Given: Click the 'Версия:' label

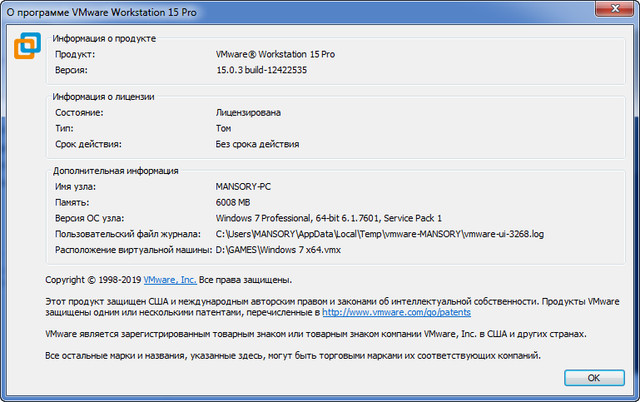Looking at the screenshot, I should pos(71,70).
